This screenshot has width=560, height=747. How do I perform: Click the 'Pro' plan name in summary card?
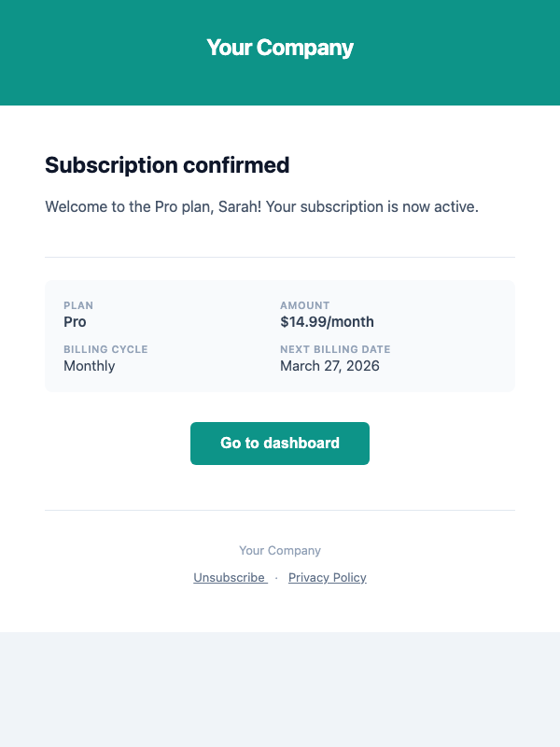click(x=74, y=321)
